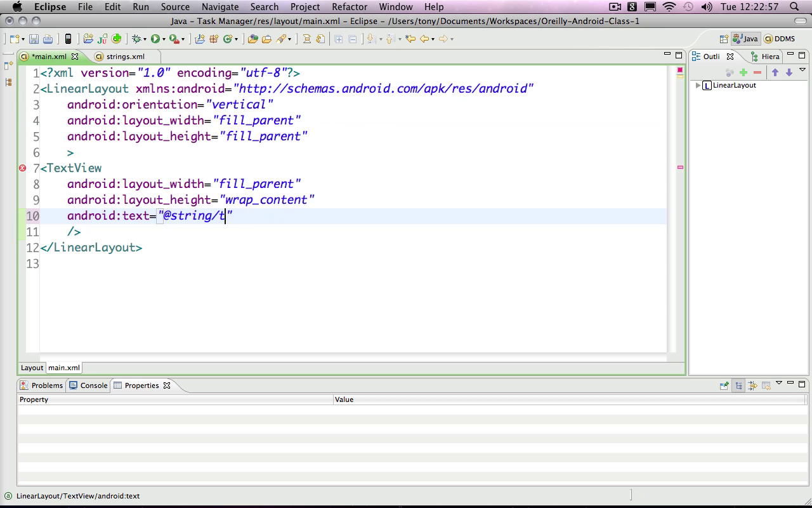Click the New Android XML File icon
This screenshot has height=508, width=812.
(117, 39)
